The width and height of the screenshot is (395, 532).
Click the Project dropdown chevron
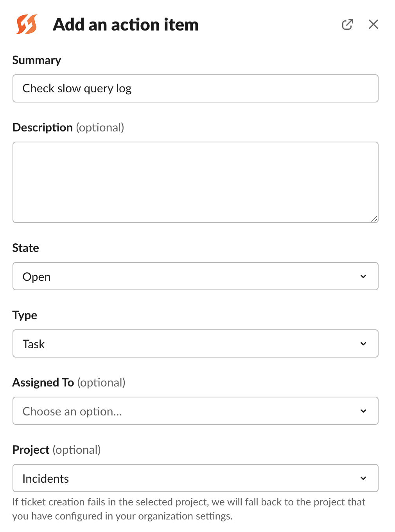coord(363,478)
